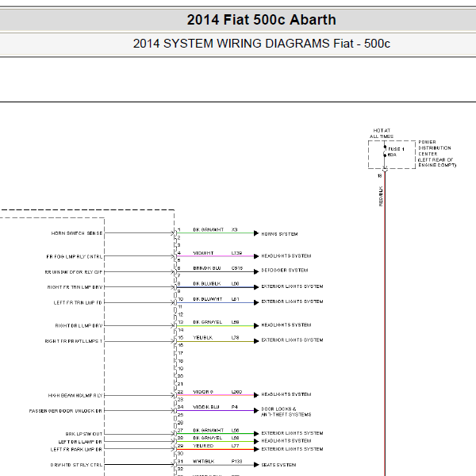Click 'EXTERIOR LIGHTS SYSTEM' on DK BLU/BLK wire

tap(292, 286)
